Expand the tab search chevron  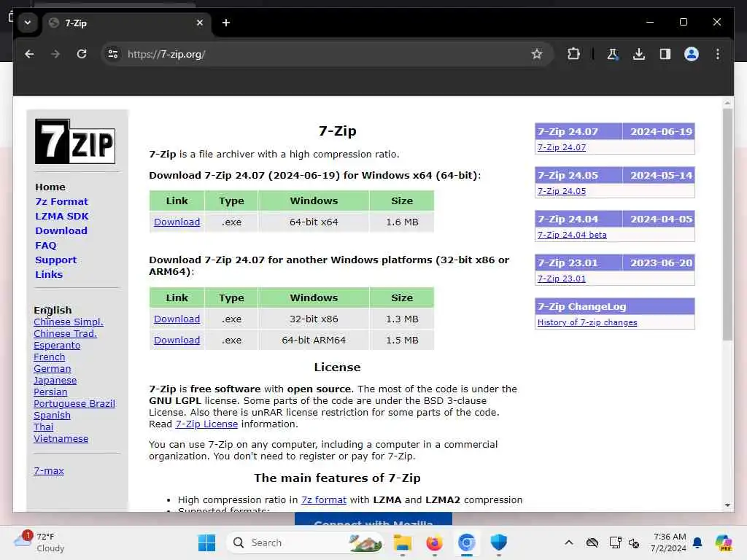coord(28,23)
